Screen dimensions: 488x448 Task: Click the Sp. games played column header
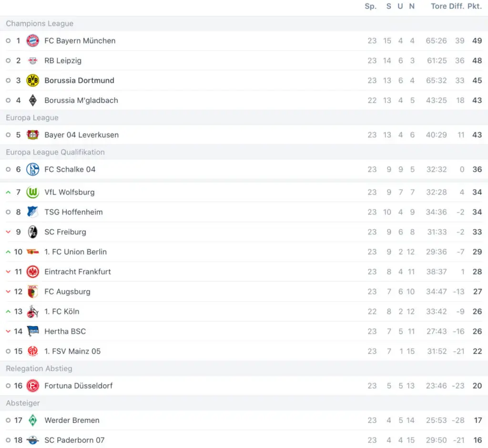pos(371,6)
